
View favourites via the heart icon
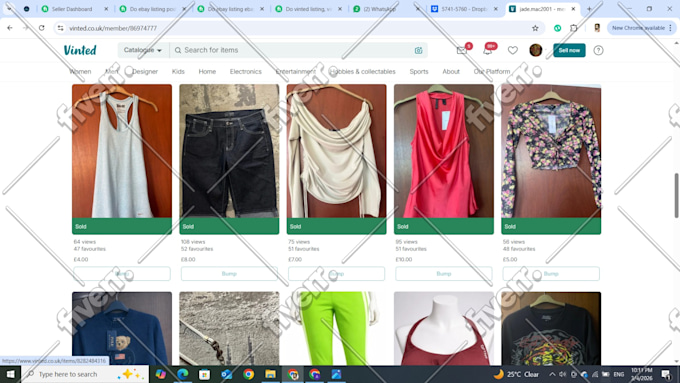point(513,50)
